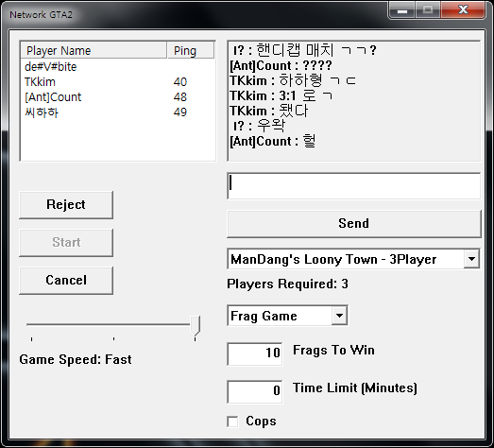Image resolution: width=494 pixels, height=448 pixels.
Task: Click chat line 'TKkim : 하하형 ㄱㄷ'
Action: 293,80
